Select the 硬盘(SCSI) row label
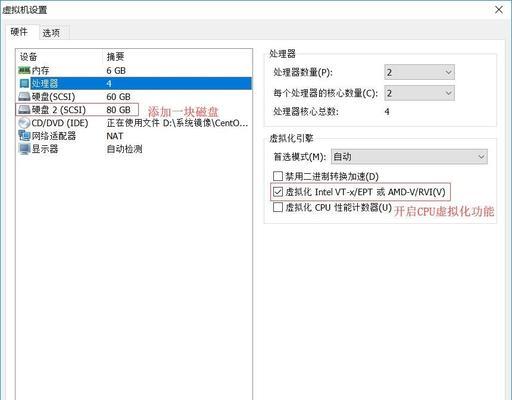 point(53,97)
